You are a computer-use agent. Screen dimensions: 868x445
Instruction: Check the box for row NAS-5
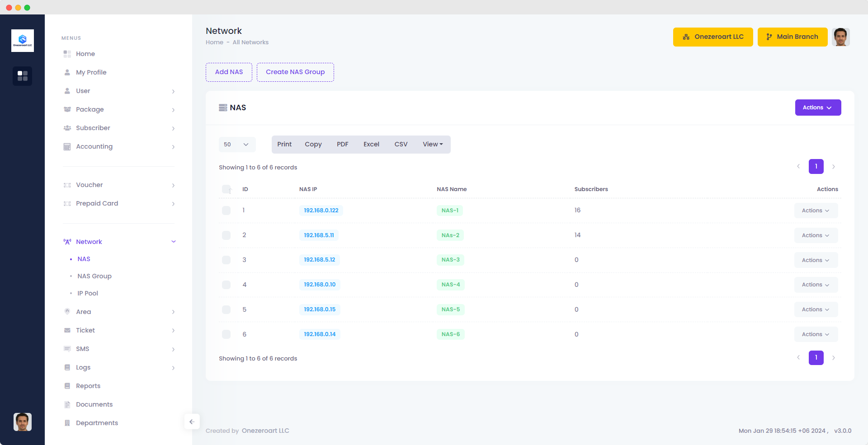click(x=226, y=309)
